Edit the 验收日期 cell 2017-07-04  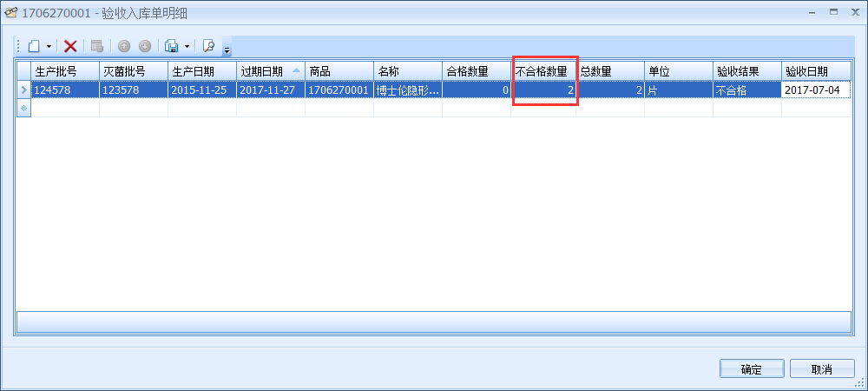click(816, 89)
